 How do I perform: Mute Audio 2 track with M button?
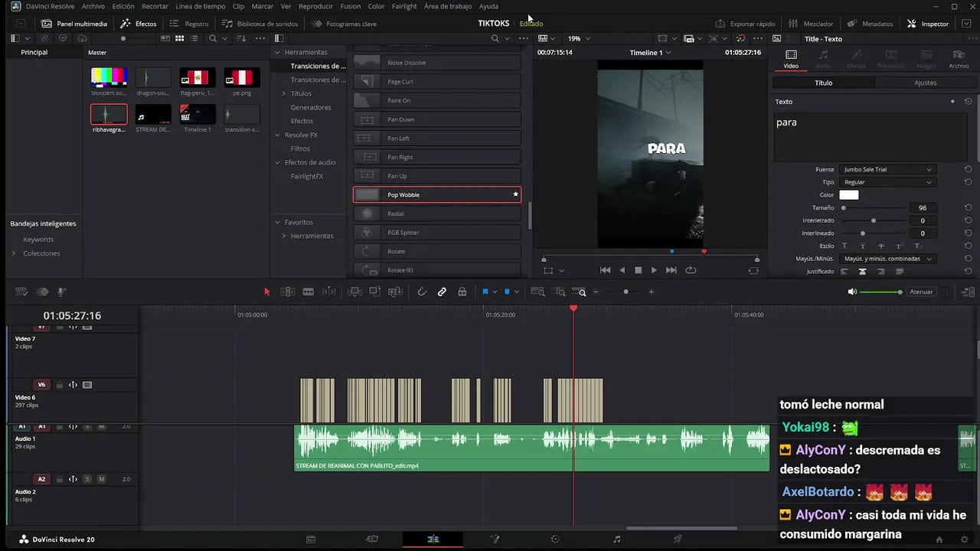pyautogui.click(x=101, y=479)
